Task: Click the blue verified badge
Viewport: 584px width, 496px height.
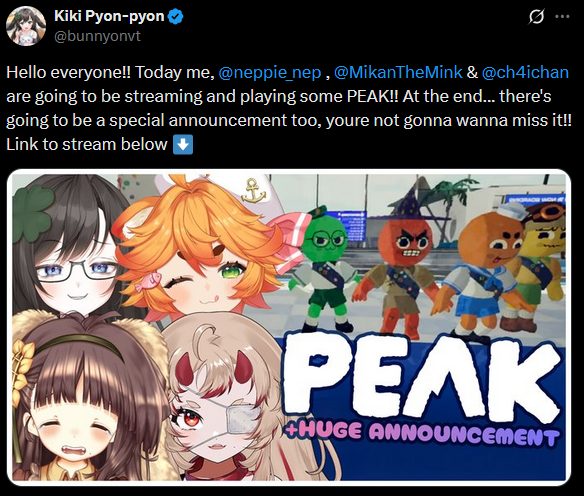Action: pyautogui.click(x=175, y=17)
